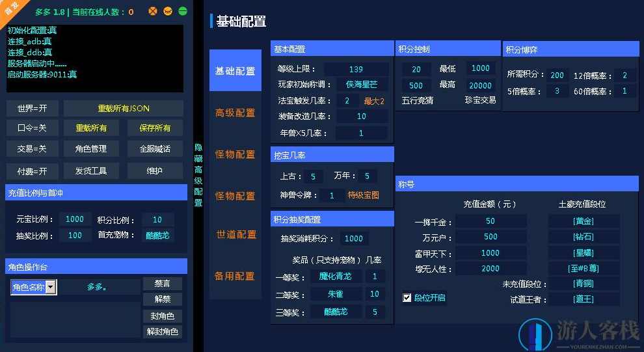Click the green circle icon in title bar

click(x=183, y=11)
